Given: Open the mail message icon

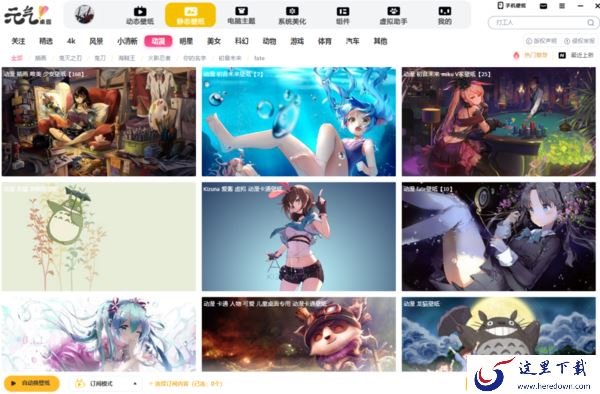Looking at the screenshot, I should coord(543,6).
